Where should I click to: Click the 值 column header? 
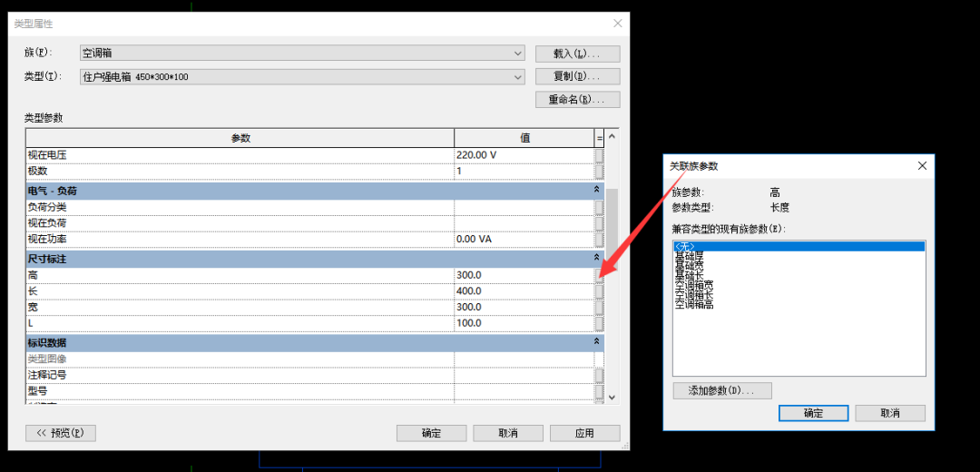524,138
